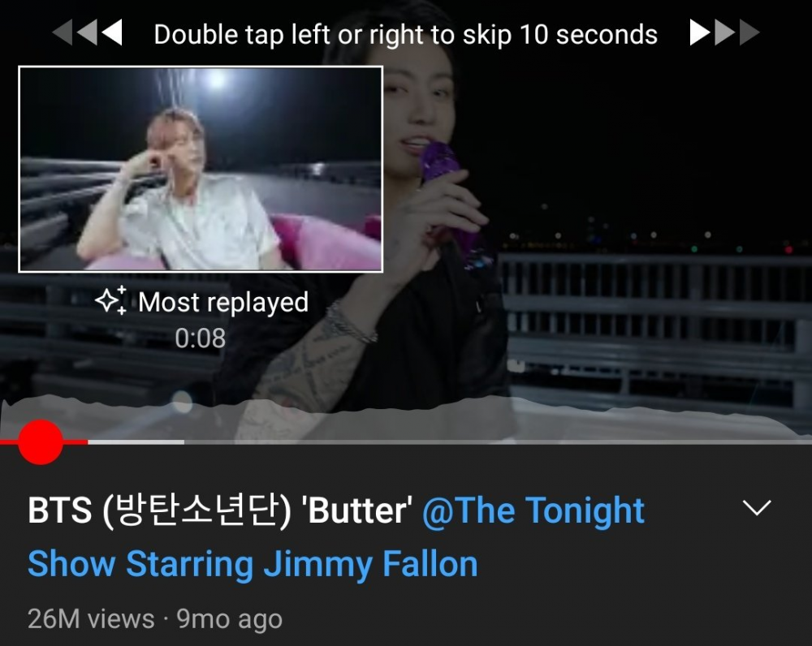Viewport: 812px width, 646px height.
Task: Open @The Tonight channel link
Action: point(533,511)
